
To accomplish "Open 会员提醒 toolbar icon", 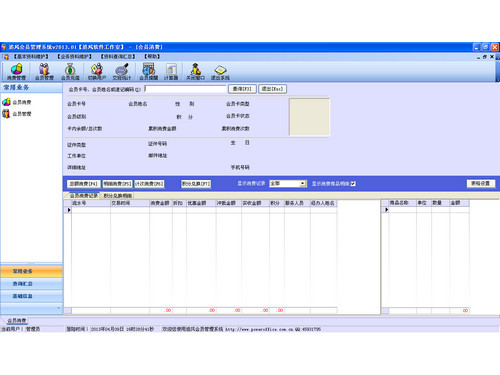I will (x=148, y=72).
